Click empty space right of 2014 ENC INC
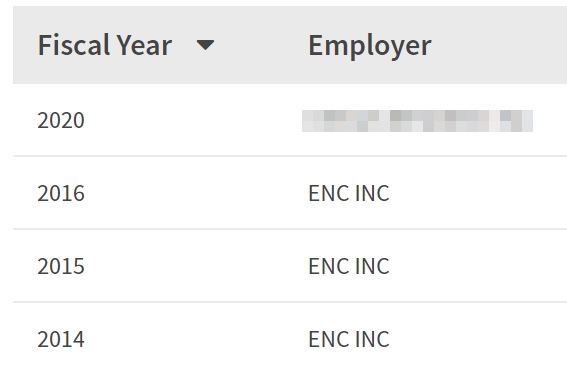Viewport: 567px width, 381px height. click(x=477, y=339)
